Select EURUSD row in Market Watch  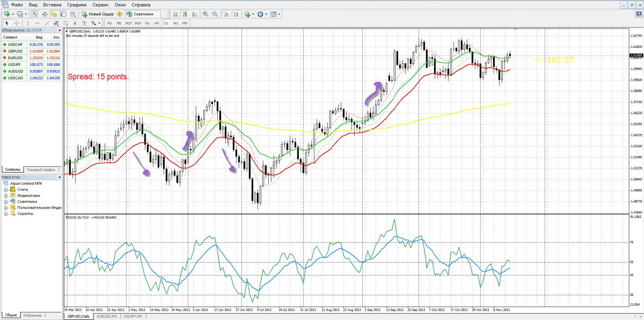click(x=31, y=58)
